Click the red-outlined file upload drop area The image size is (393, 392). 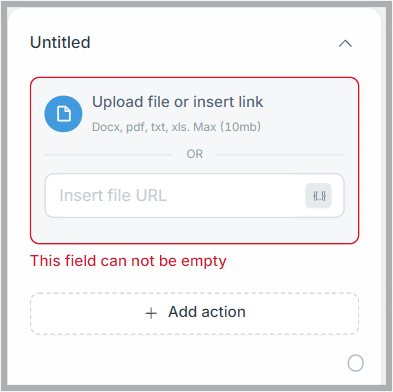[195, 160]
